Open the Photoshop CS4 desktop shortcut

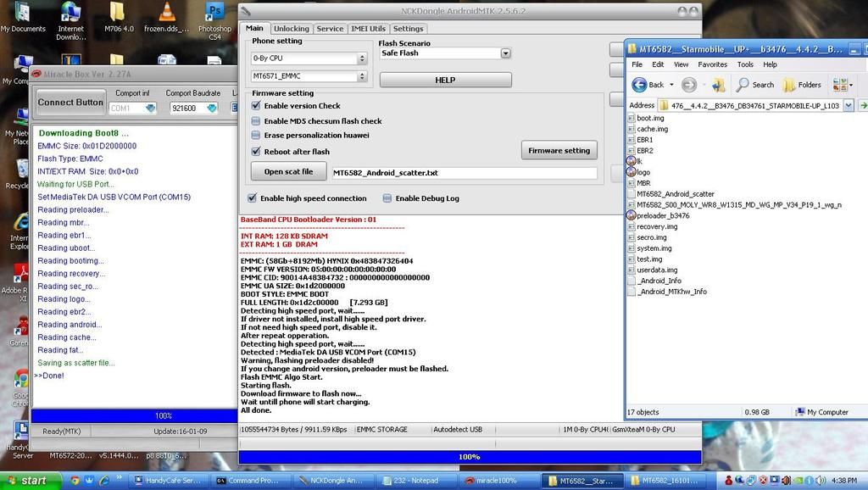click(214, 13)
